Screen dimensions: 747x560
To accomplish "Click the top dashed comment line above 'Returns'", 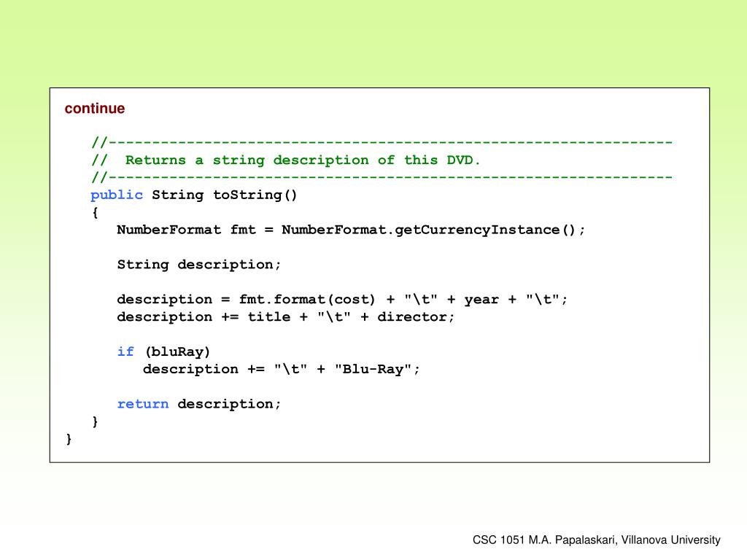I will pyautogui.click(x=382, y=142).
